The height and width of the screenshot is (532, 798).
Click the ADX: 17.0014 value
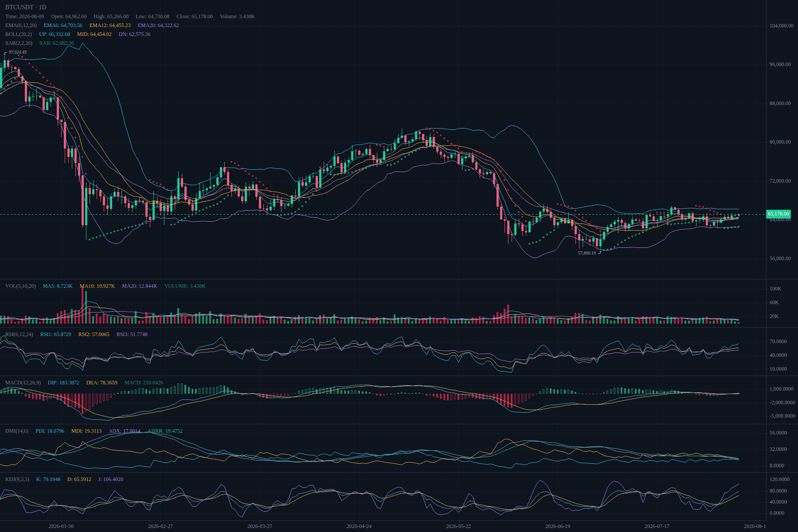pos(125,431)
